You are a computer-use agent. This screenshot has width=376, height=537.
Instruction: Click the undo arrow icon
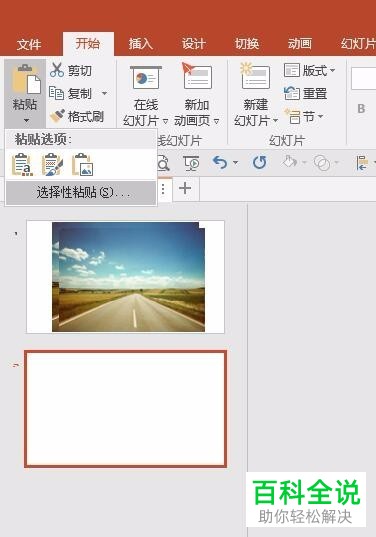pyautogui.click(x=220, y=162)
